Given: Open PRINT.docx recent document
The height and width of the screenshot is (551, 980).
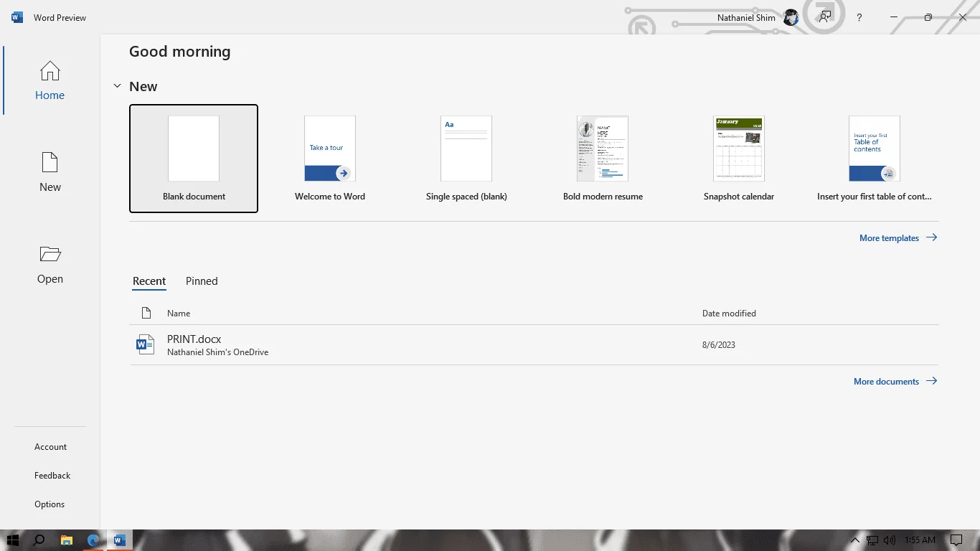Looking at the screenshot, I should [x=534, y=345].
